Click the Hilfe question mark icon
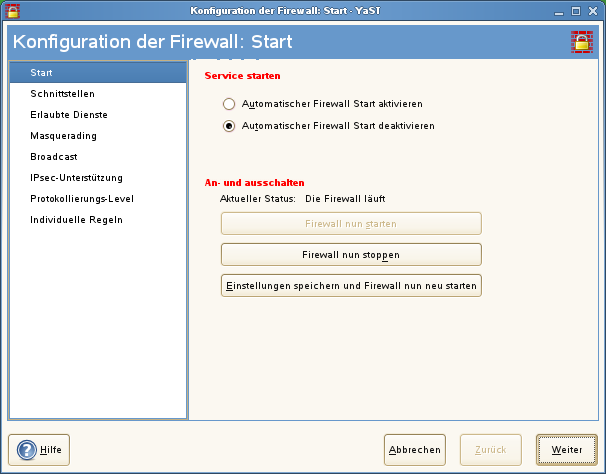This screenshot has height=474, width=606. 27,450
